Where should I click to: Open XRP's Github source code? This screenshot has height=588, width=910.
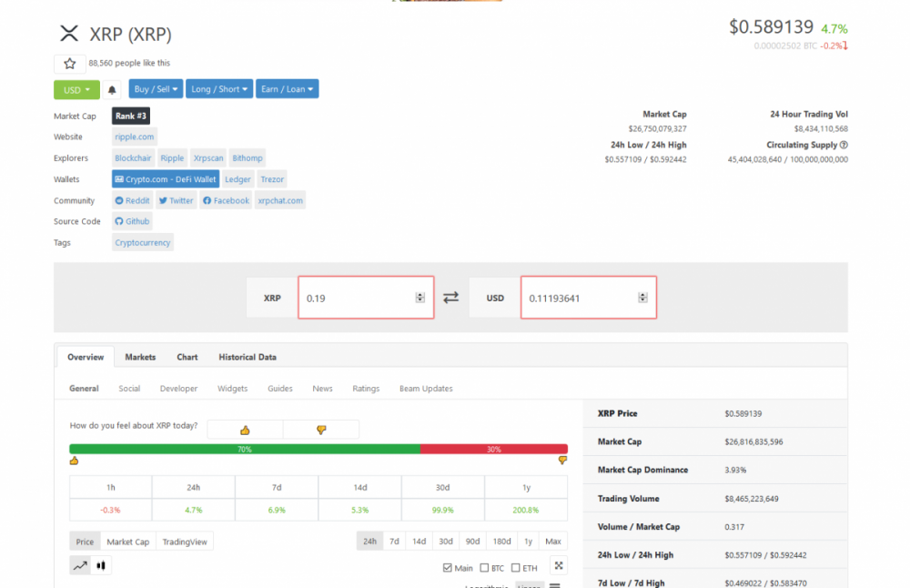pos(131,221)
